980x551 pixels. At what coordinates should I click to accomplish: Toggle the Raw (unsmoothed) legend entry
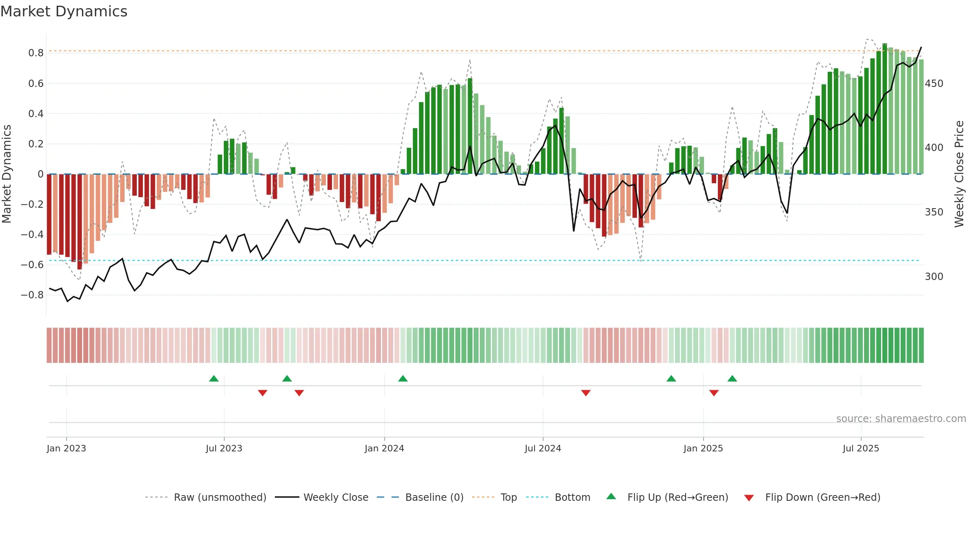(x=206, y=497)
